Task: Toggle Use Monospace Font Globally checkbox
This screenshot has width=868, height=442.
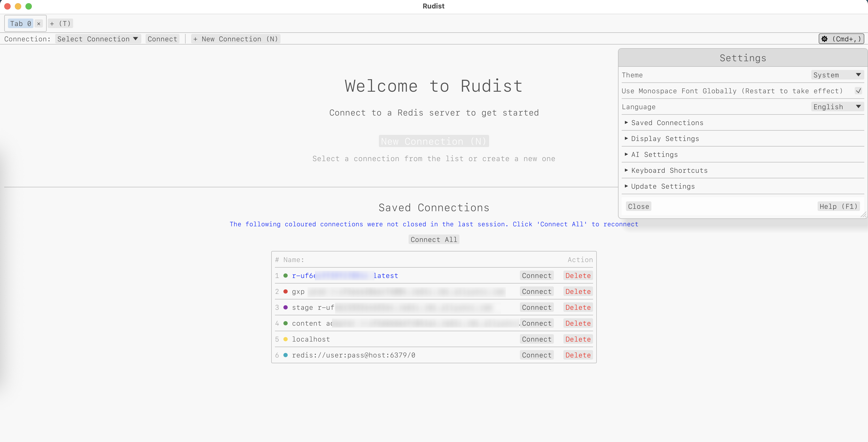Action: [x=858, y=91]
